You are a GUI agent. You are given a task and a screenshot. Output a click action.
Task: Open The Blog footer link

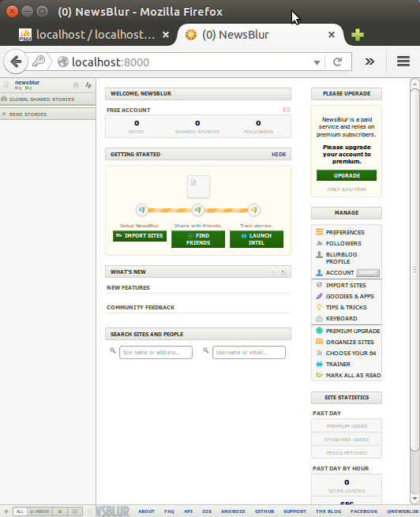(x=328, y=511)
